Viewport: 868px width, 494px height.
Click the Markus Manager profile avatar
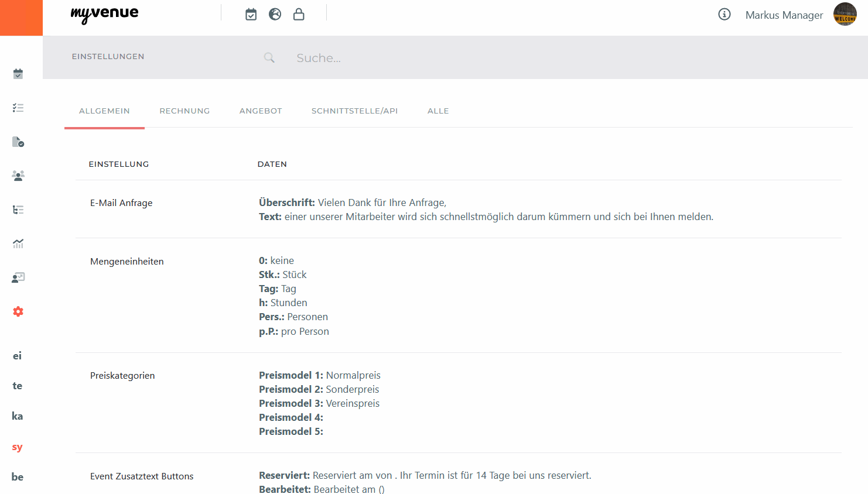point(845,15)
